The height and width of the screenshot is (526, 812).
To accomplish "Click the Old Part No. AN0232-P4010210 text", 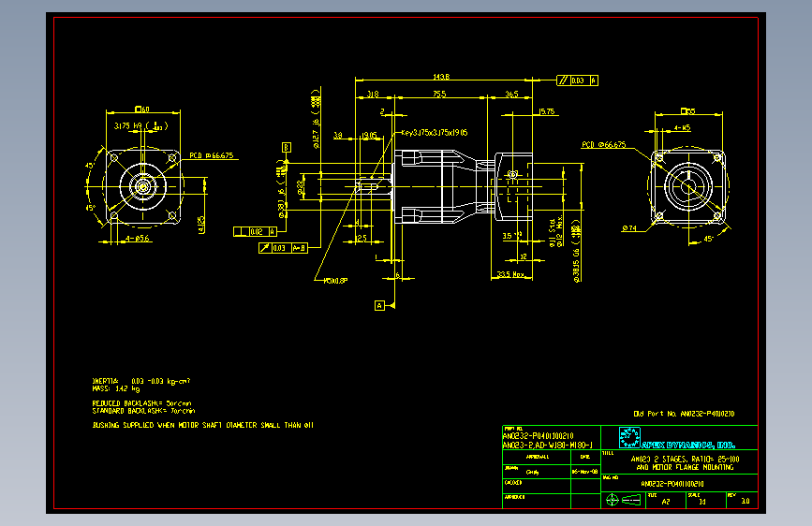I will 684,414.
